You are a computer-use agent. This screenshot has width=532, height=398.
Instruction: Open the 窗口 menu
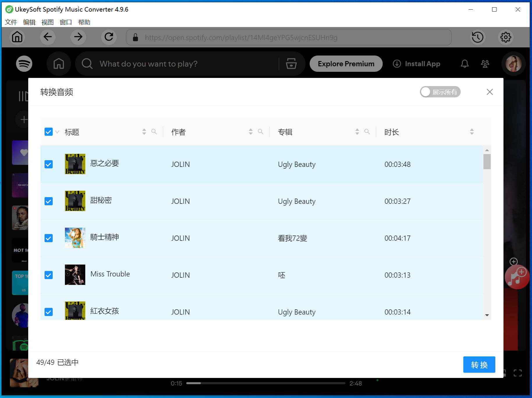[66, 22]
